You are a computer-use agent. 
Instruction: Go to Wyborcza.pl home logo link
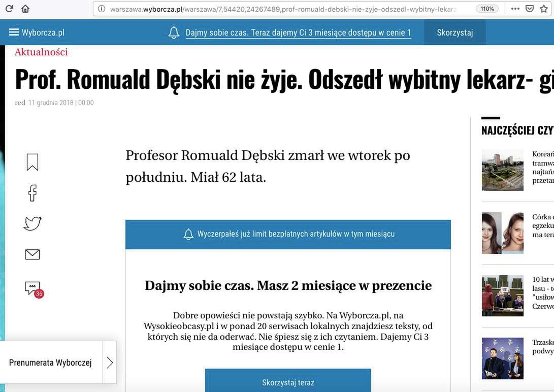[43, 32]
